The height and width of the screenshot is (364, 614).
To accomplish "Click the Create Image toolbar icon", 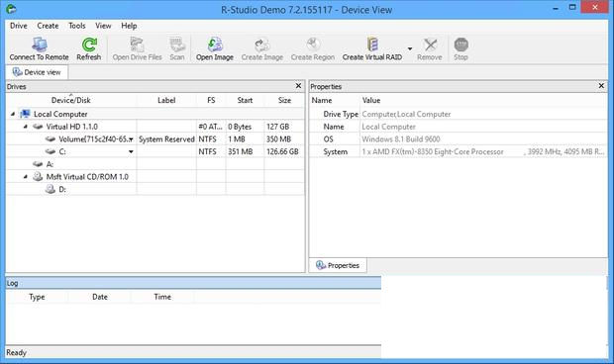I will coord(262,45).
